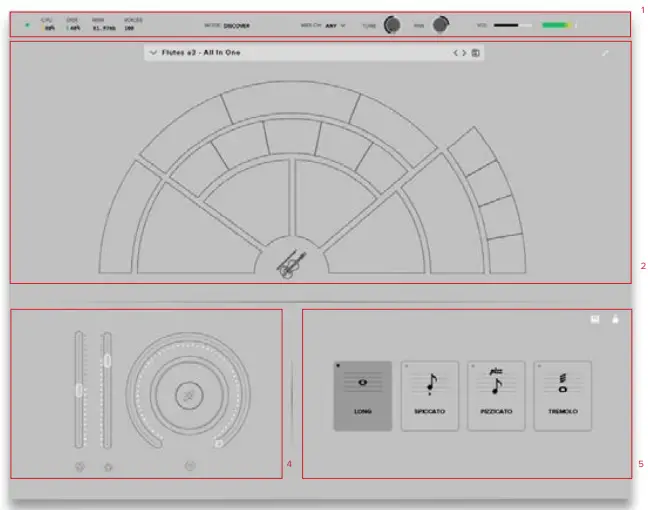The width and height of the screenshot is (648, 510).
Task: Go to the previous preset arrow
Action: pos(455,53)
